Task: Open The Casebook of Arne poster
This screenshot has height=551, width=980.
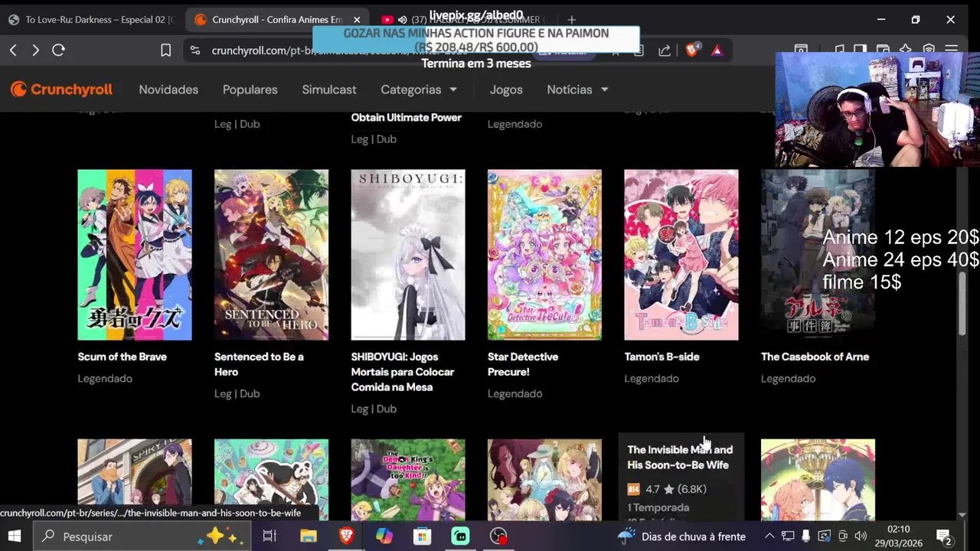Action: pyautogui.click(x=818, y=255)
